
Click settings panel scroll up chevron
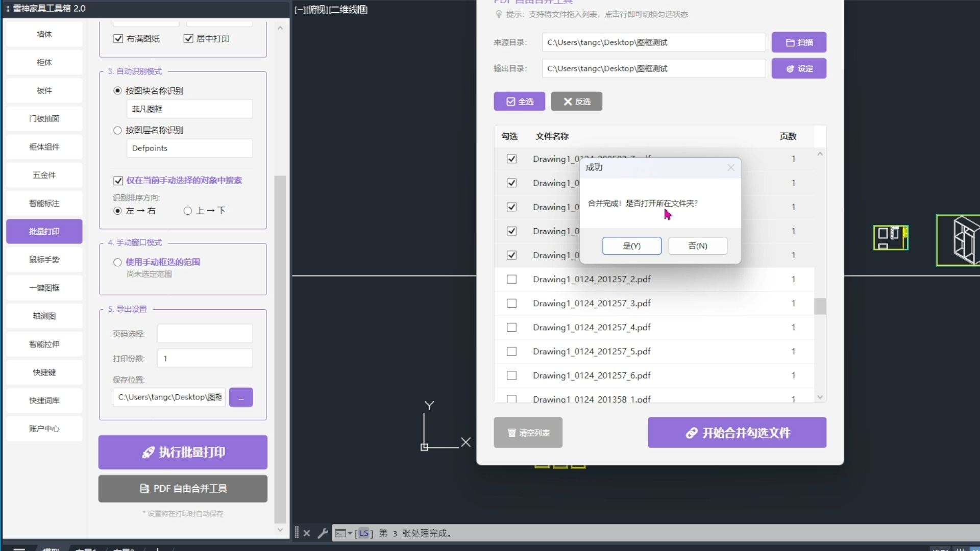pos(280,28)
